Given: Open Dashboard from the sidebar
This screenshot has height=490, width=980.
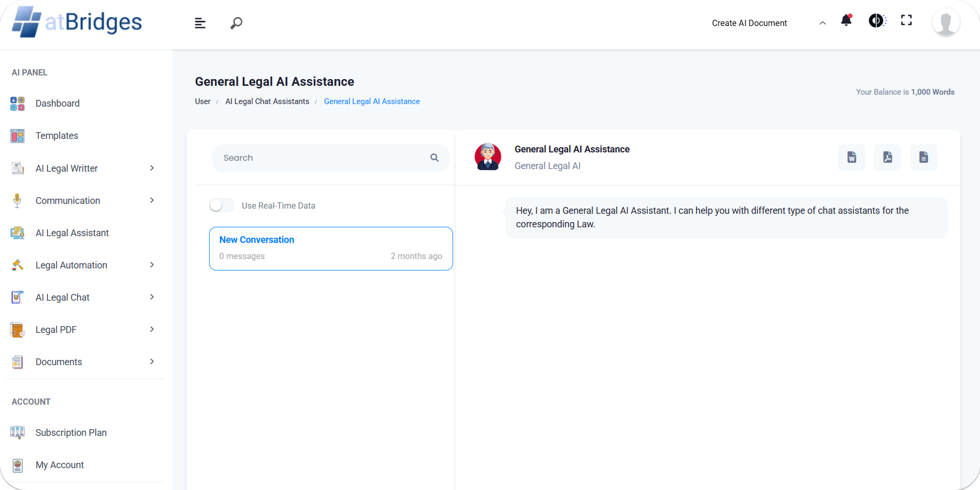Looking at the screenshot, I should point(57,104).
